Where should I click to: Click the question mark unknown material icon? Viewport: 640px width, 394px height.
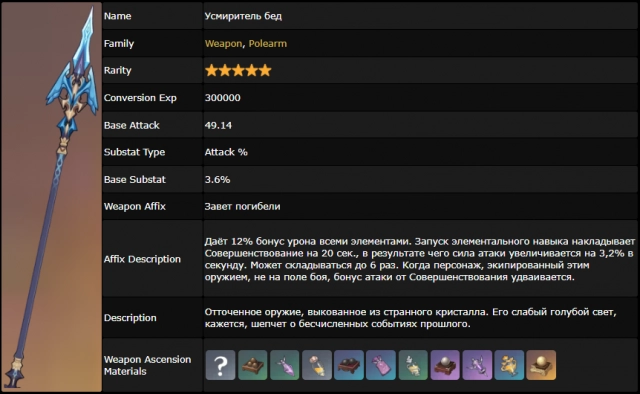click(x=220, y=365)
